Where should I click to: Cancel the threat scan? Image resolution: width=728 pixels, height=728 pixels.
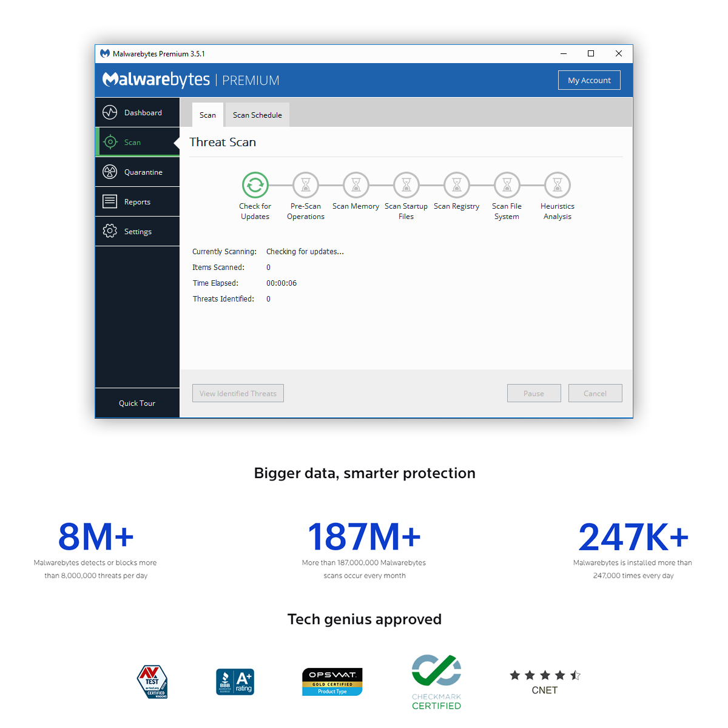(595, 393)
